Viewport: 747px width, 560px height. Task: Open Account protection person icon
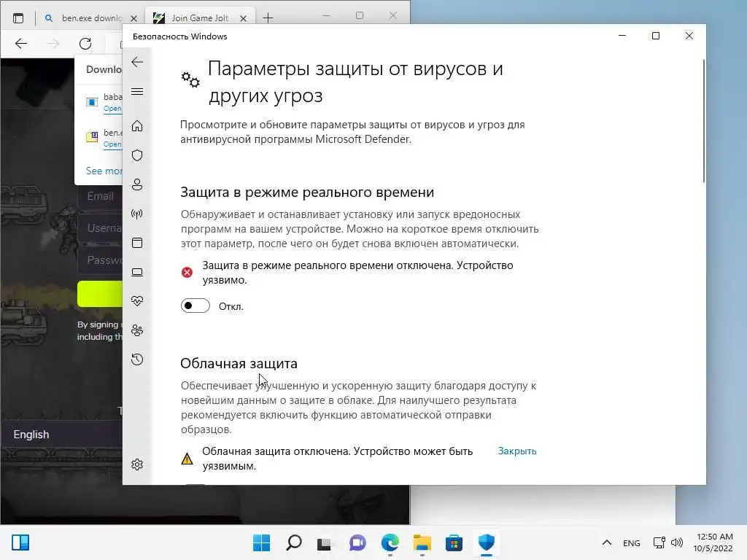pyautogui.click(x=137, y=184)
